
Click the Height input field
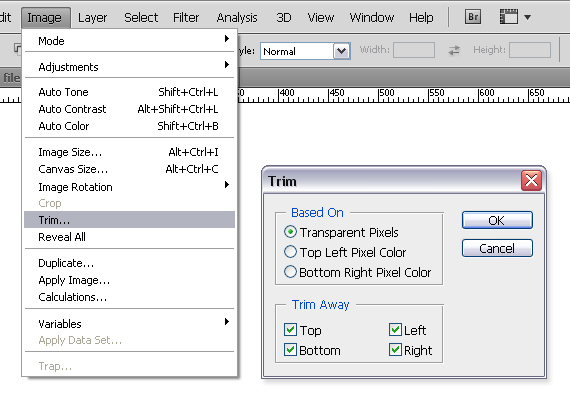pos(530,50)
